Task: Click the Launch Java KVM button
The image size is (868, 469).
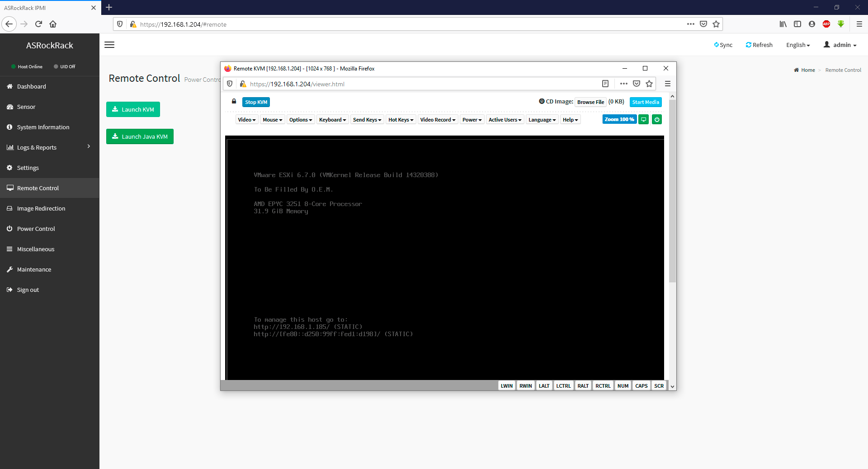Action: click(140, 136)
